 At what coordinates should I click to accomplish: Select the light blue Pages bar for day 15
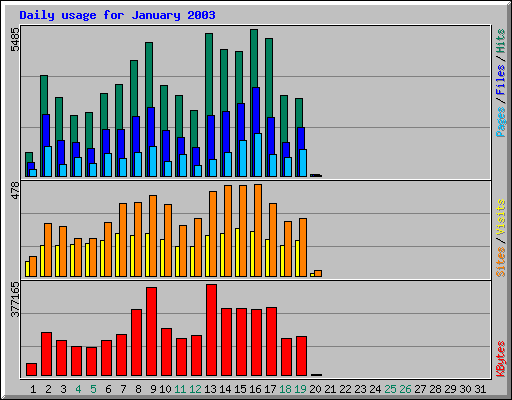point(243,158)
